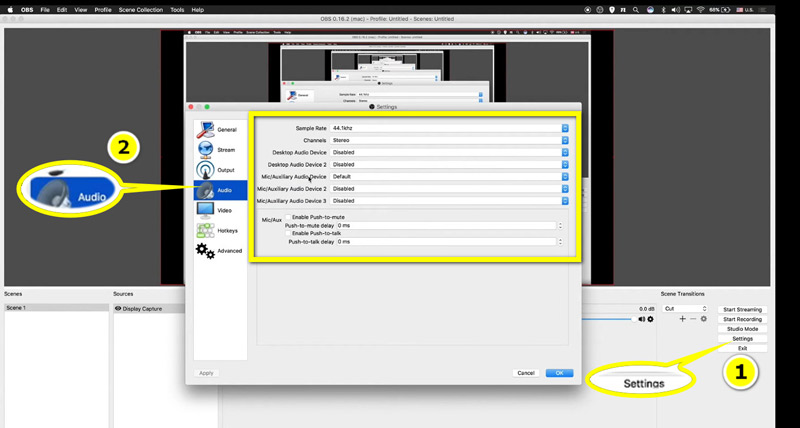Open mixer audio source gear options
800x428 pixels.
[650, 319]
